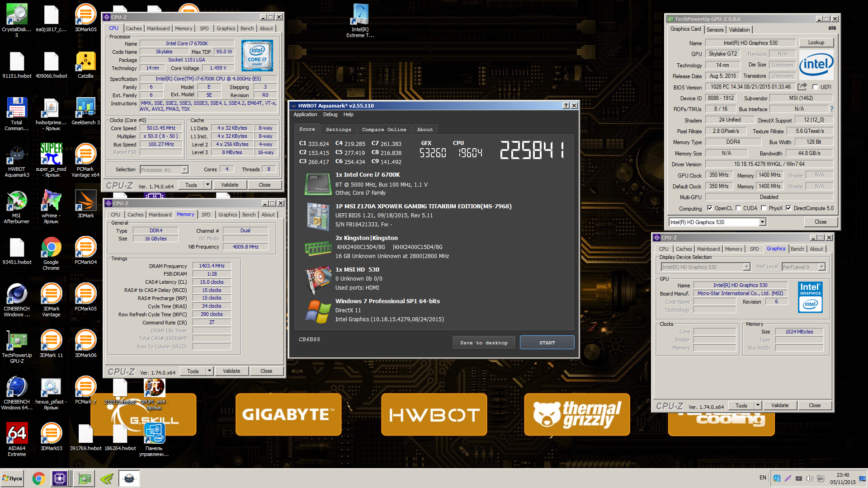Select the Geekbench 3 desktop icon
The image size is (868, 488).
85,111
